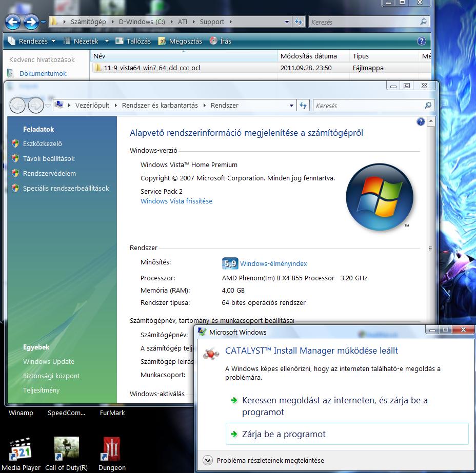Refresh the ATI Support folder view
Viewport: 476px width, 473px height.
tap(299, 22)
